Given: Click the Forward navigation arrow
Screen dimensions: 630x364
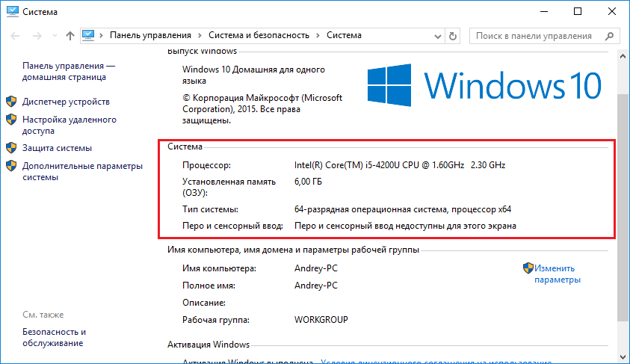Looking at the screenshot, I should click(37, 36).
